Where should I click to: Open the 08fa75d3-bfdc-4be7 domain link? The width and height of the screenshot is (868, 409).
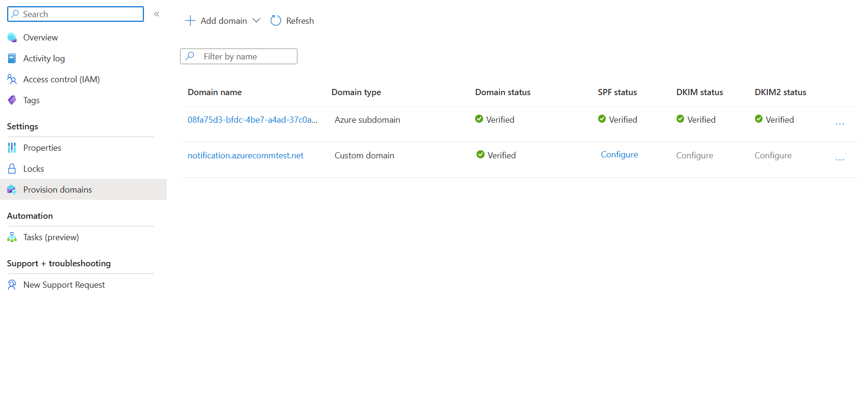(x=252, y=120)
